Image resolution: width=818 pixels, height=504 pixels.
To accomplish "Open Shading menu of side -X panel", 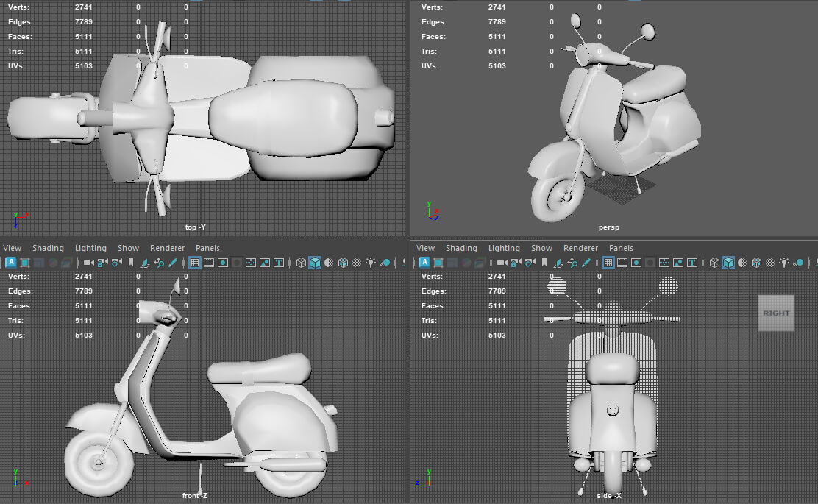I will pos(461,248).
